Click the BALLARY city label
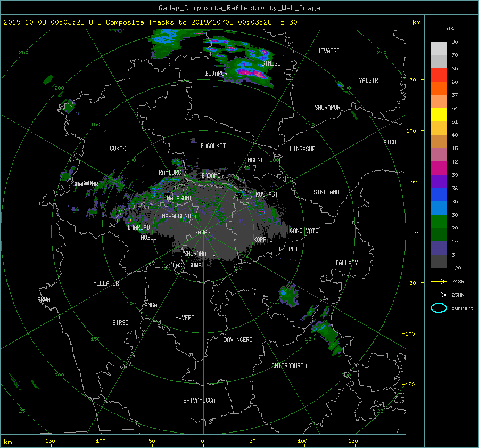The height and width of the screenshot is (448, 479). [346, 263]
